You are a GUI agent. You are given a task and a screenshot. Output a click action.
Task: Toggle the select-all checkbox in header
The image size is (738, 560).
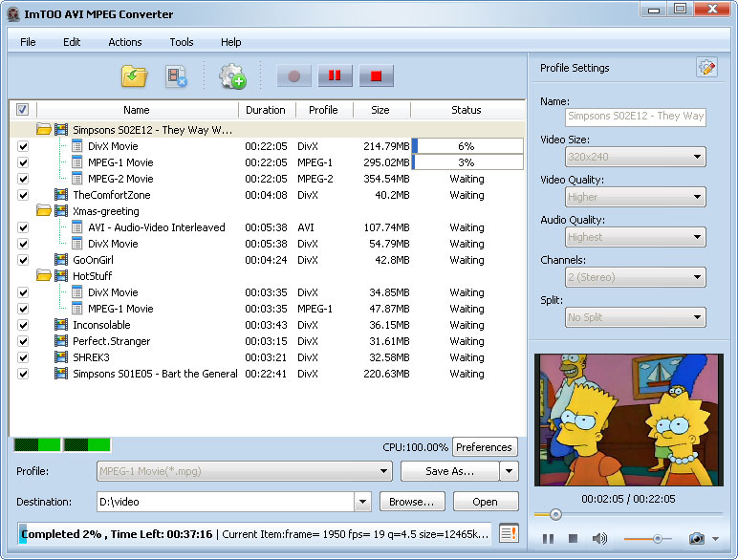click(x=22, y=109)
